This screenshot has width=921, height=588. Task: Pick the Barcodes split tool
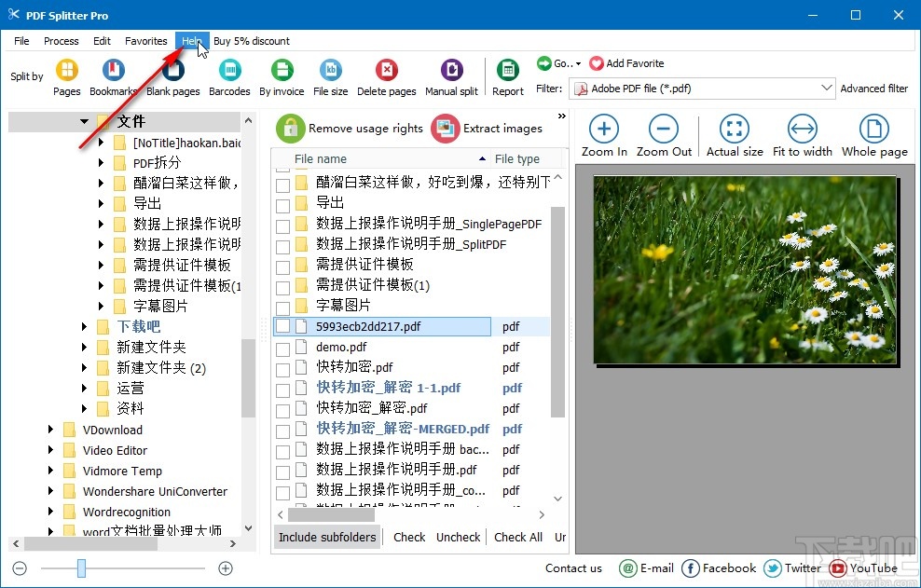(229, 71)
